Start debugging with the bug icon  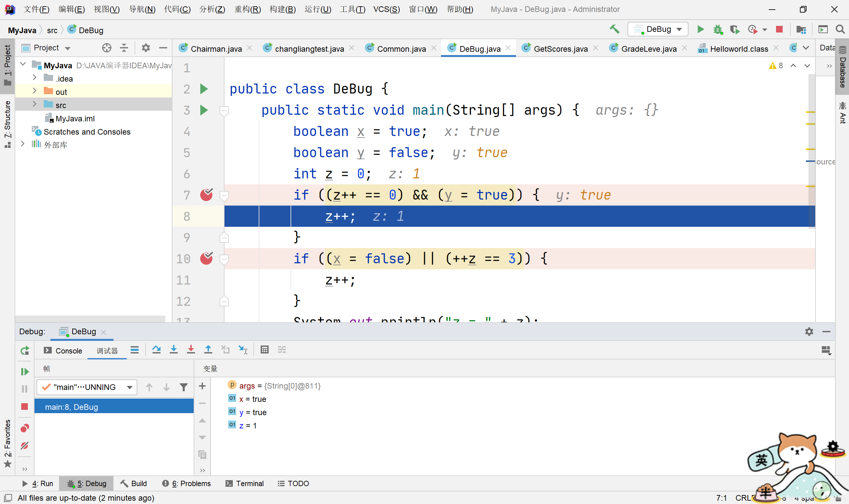[718, 30]
